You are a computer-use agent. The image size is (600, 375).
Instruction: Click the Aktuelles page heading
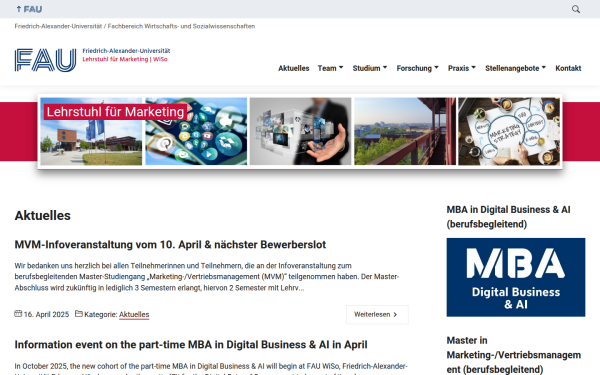click(x=42, y=215)
